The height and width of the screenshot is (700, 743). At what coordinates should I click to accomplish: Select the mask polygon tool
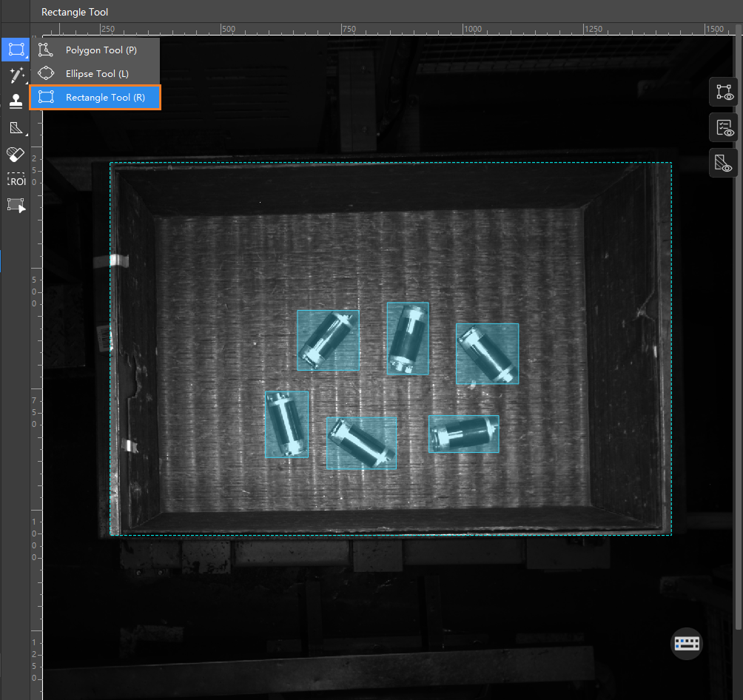coord(16,127)
